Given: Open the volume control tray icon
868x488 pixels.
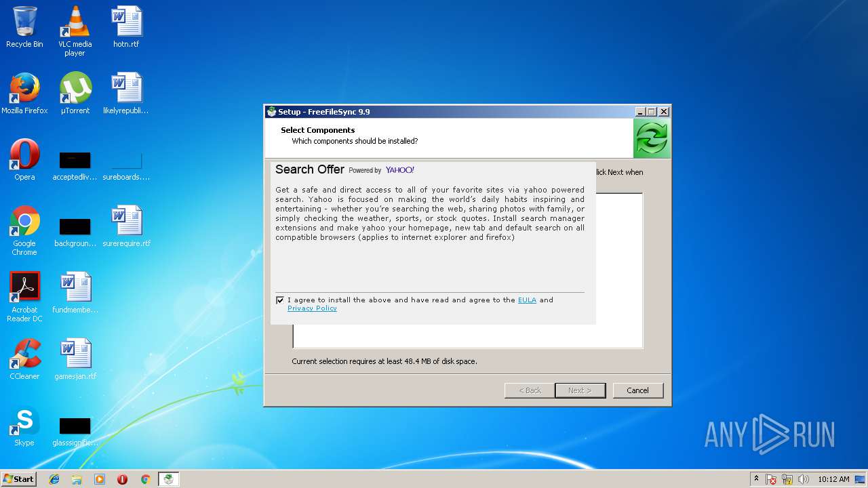Looking at the screenshot, I should coord(804,479).
